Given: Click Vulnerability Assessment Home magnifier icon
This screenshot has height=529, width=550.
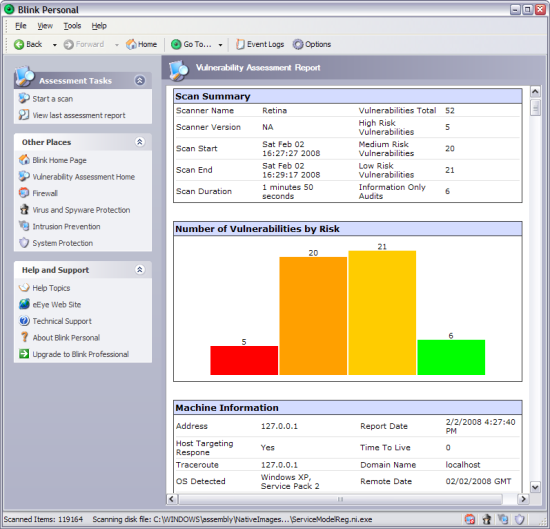Looking at the screenshot, I should (x=24, y=176).
